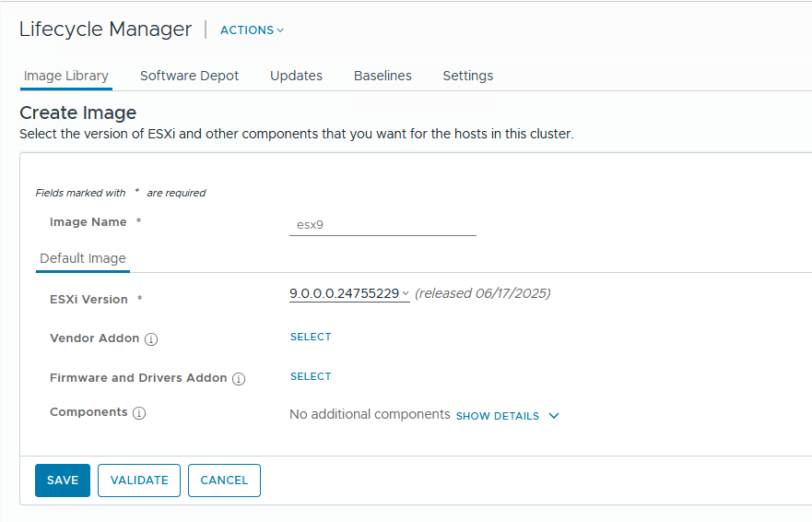Select the Baselines tab
Image resolution: width=812 pixels, height=522 pixels.
(382, 76)
